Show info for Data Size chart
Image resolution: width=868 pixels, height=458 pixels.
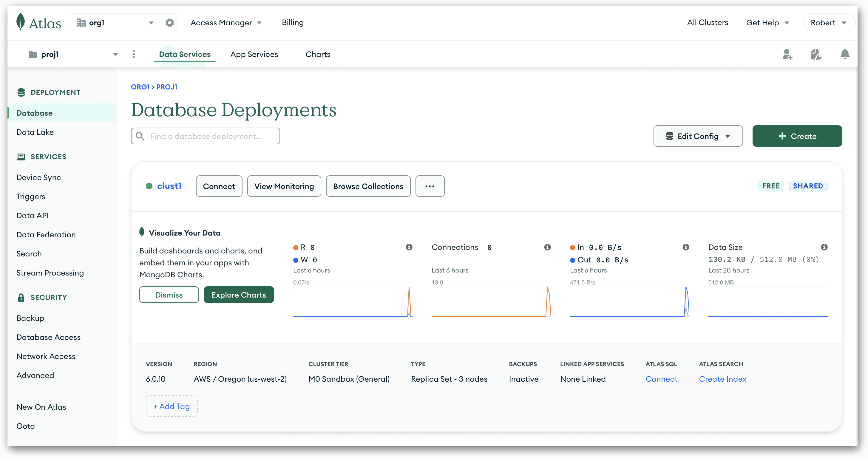[x=824, y=247]
